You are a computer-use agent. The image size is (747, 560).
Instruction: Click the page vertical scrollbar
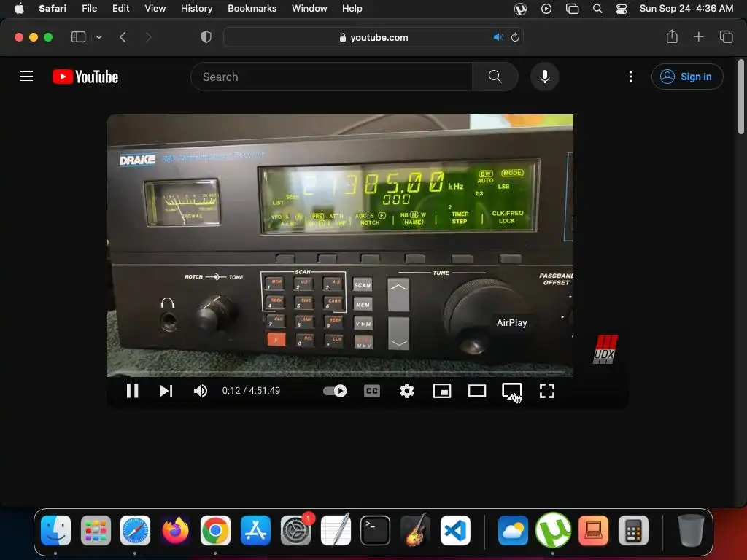[740, 98]
